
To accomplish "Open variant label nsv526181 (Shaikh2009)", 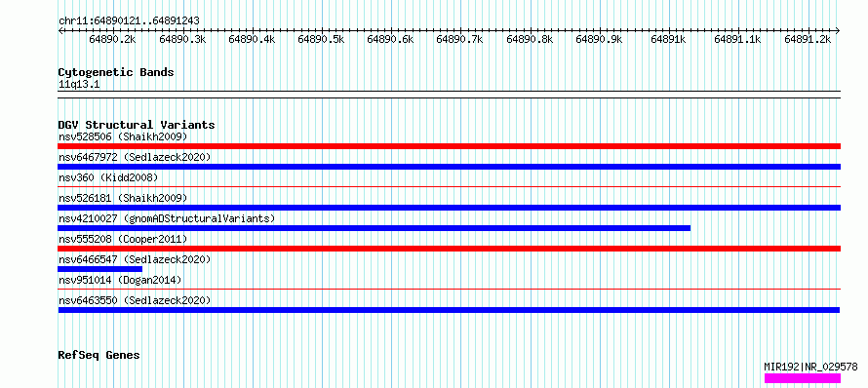I will [x=123, y=198].
